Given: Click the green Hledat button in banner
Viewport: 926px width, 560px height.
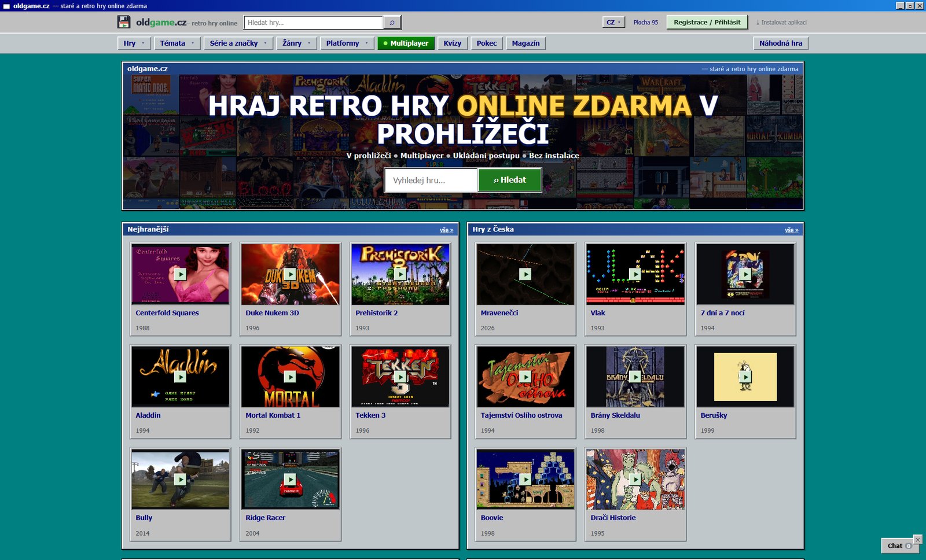Looking at the screenshot, I should pyautogui.click(x=510, y=180).
